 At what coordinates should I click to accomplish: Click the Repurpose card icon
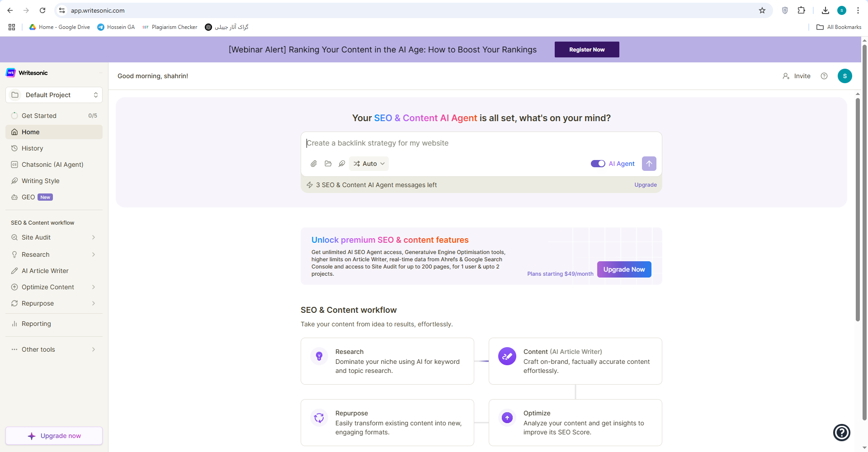319,418
